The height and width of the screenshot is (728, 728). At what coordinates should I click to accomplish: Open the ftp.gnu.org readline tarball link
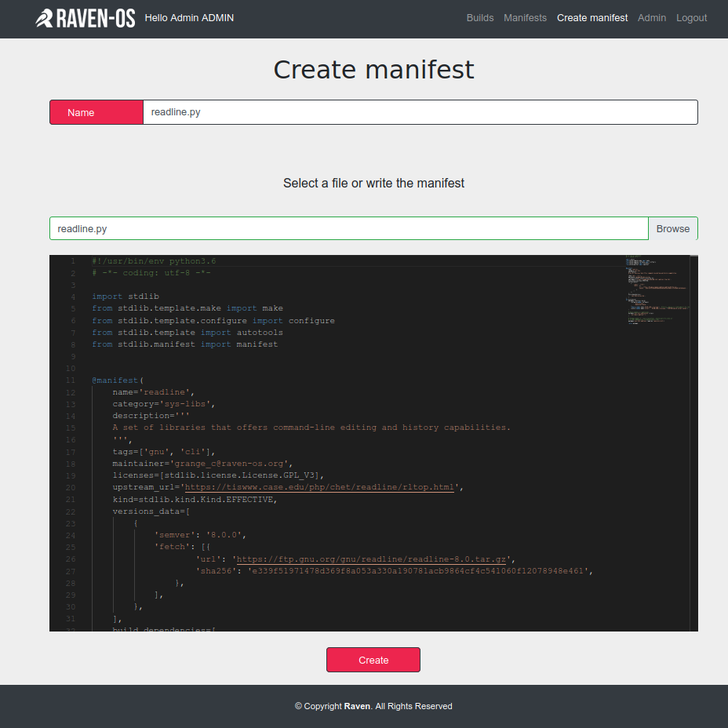pyautogui.click(x=372, y=559)
